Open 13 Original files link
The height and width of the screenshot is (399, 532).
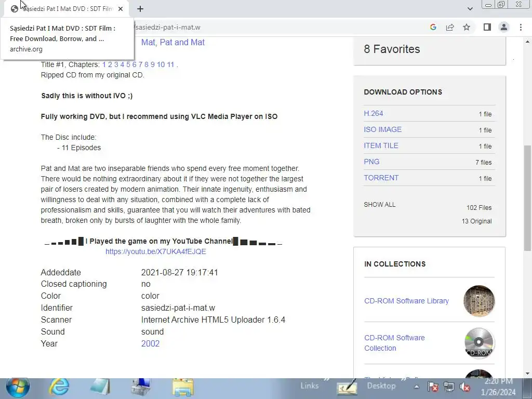(x=476, y=221)
